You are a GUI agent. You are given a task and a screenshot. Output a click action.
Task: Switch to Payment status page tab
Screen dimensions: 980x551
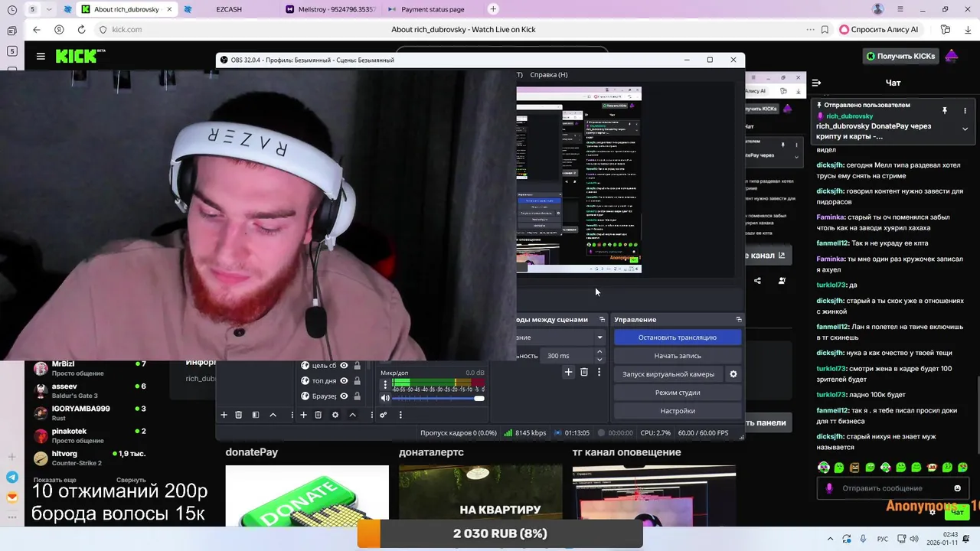click(x=433, y=9)
